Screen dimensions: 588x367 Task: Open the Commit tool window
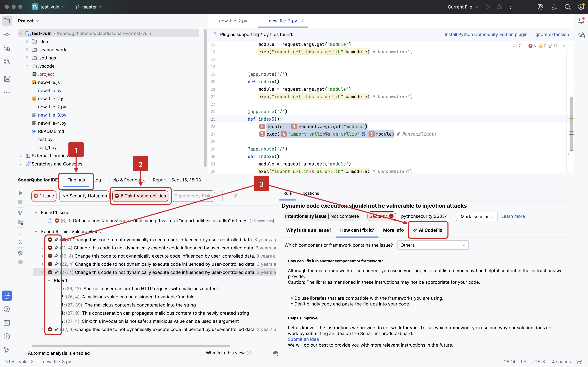pyautogui.click(x=7, y=34)
